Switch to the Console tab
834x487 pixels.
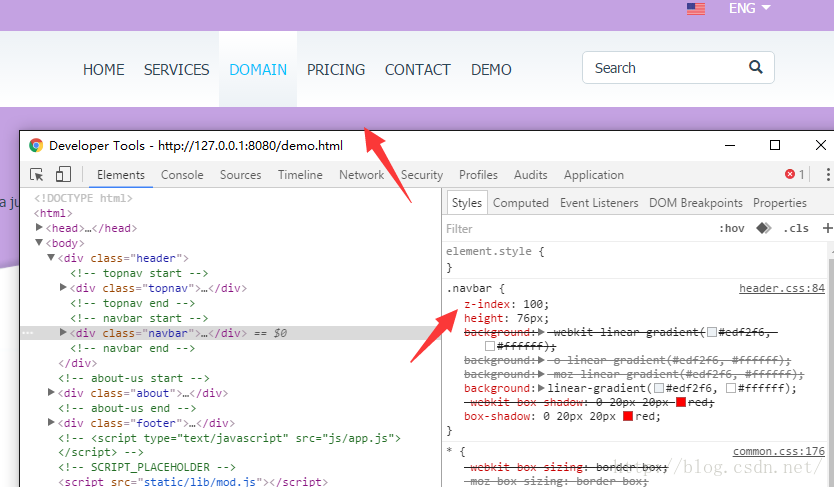pos(182,175)
